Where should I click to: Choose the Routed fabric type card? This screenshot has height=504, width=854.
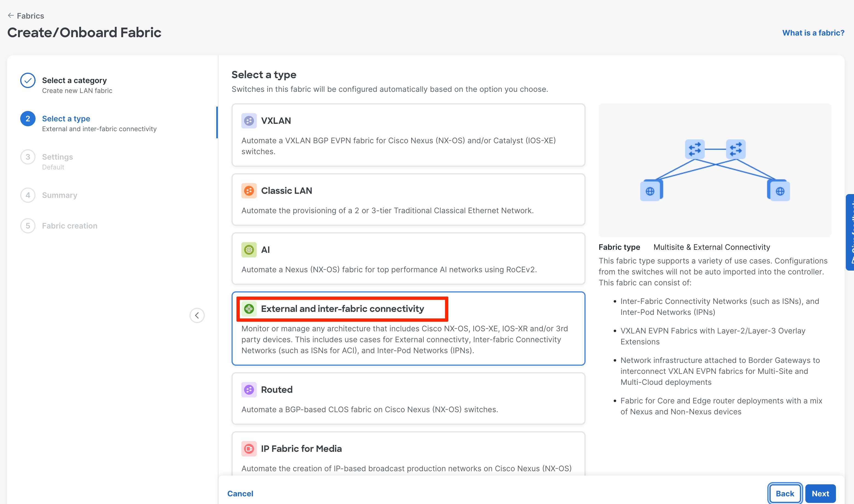(408, 399)
